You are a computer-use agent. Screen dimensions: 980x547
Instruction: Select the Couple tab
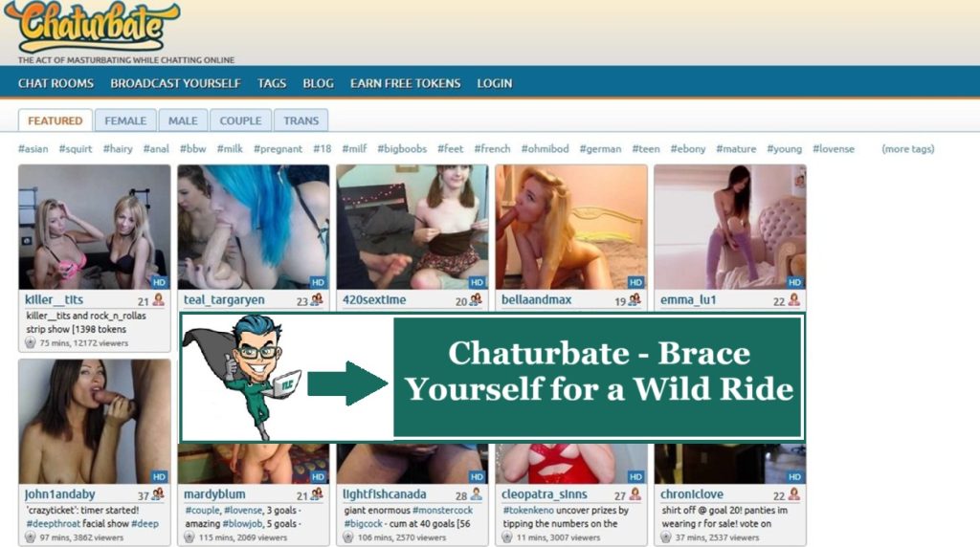pyautogui.click(x=240, y=120)
